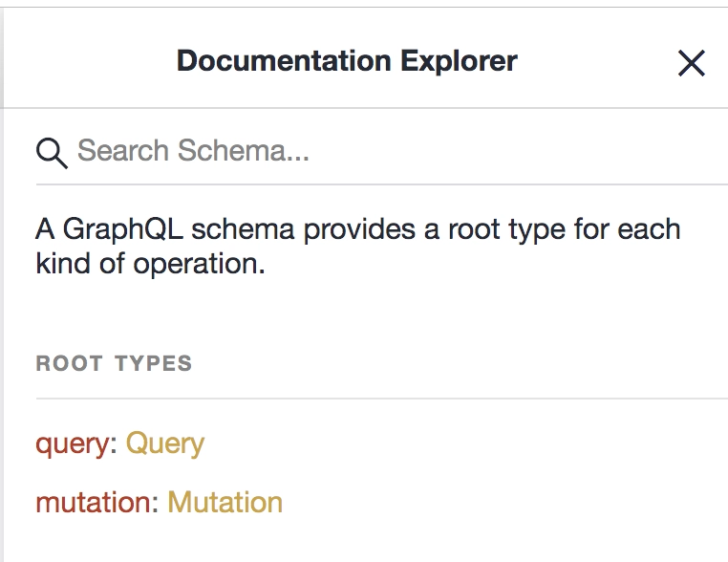
Task: Close the Documentation Explorer panel
Action: (692, 63)
